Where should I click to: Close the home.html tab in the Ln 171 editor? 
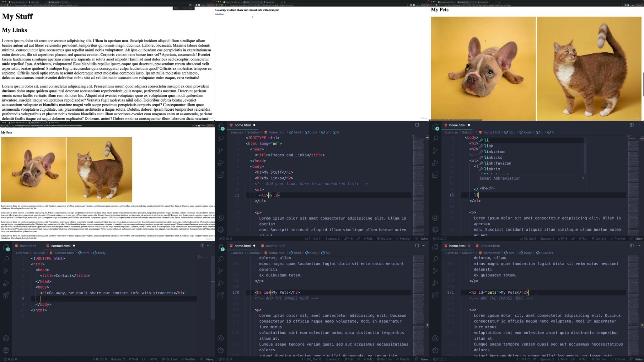click(x=469, y=246)
